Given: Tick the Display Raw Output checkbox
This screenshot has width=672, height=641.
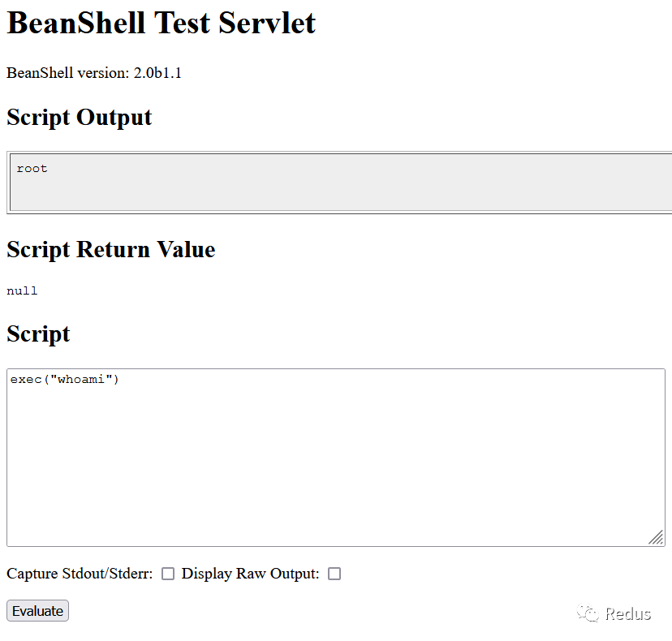Looking at the screenshot, I should coord(334,574).
